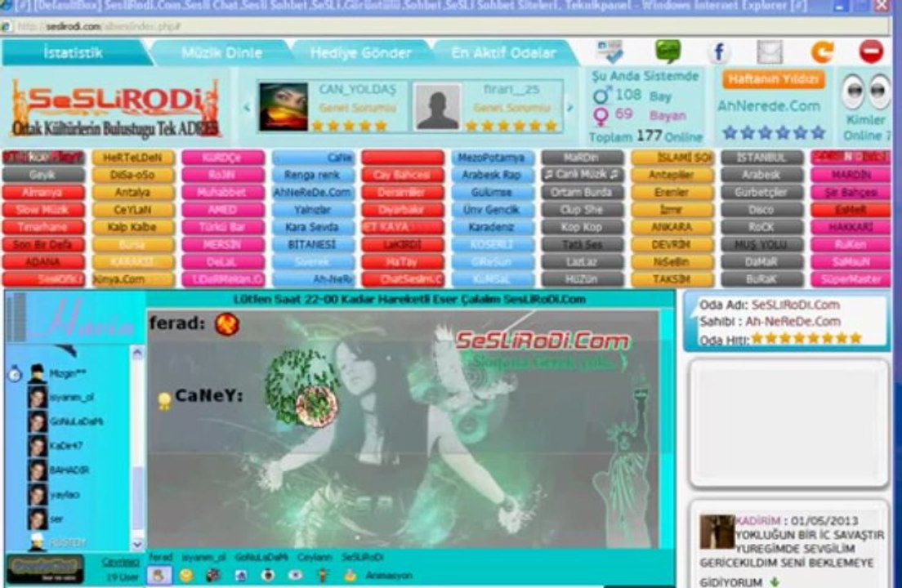Click the little figure icon in bottom toolbar
Screen dimensions: 902x588
click(323, 575)
